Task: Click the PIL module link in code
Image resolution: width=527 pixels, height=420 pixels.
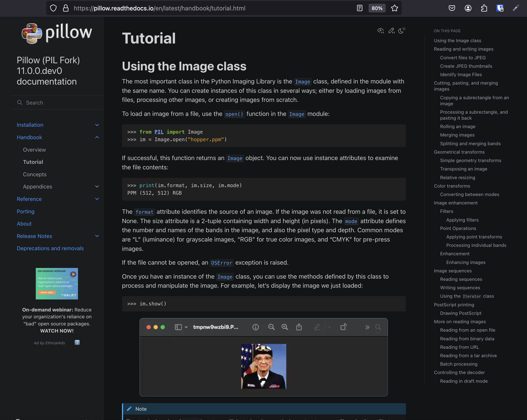Action: coord(159,132)
